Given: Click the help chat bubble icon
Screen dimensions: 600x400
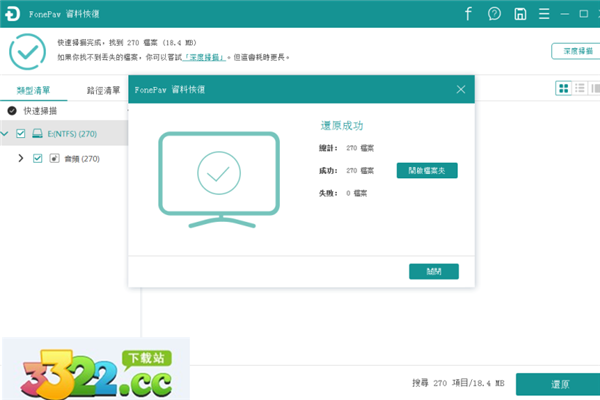Looking at the screenshot, I should click(x=494, y=14).
